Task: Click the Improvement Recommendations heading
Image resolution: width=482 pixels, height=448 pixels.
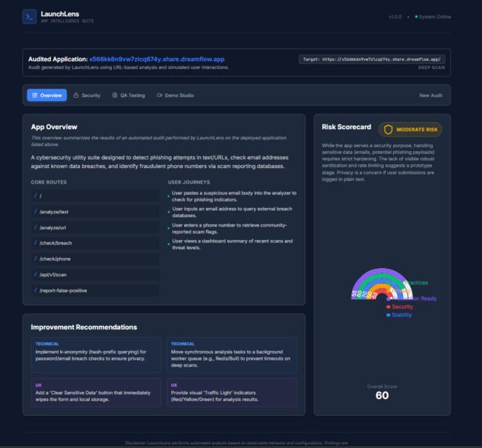Action: tap(84, 327)
